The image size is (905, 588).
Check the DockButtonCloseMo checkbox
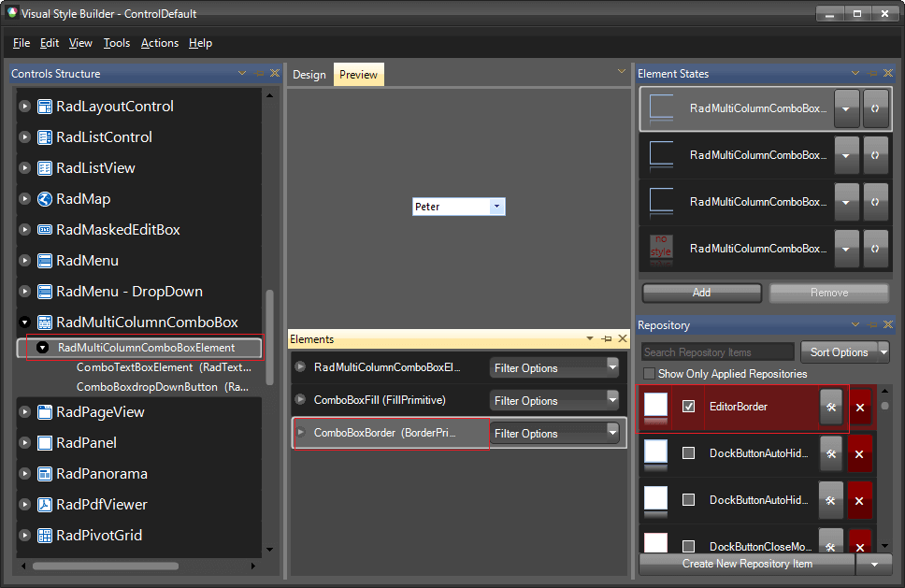pos(688,546)
